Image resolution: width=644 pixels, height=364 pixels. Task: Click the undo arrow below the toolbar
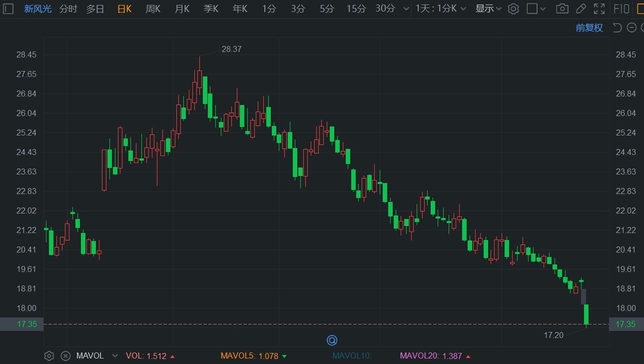[617, 28]
